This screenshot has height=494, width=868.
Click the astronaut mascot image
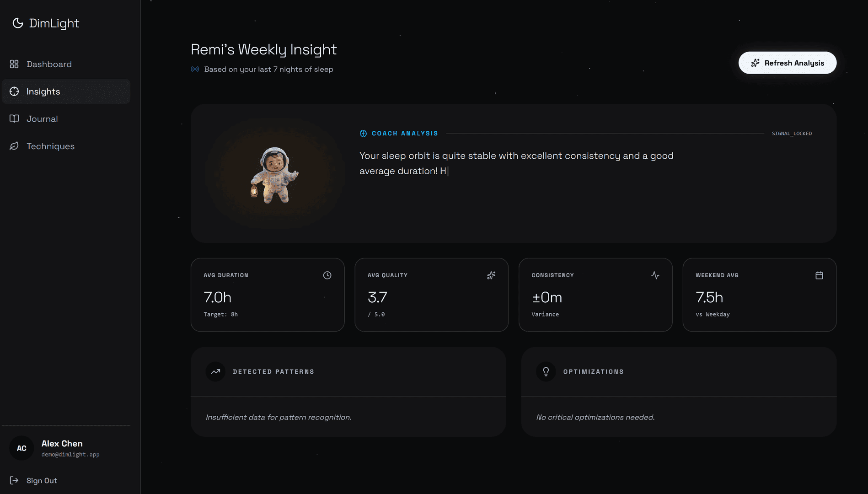(274, 175)
